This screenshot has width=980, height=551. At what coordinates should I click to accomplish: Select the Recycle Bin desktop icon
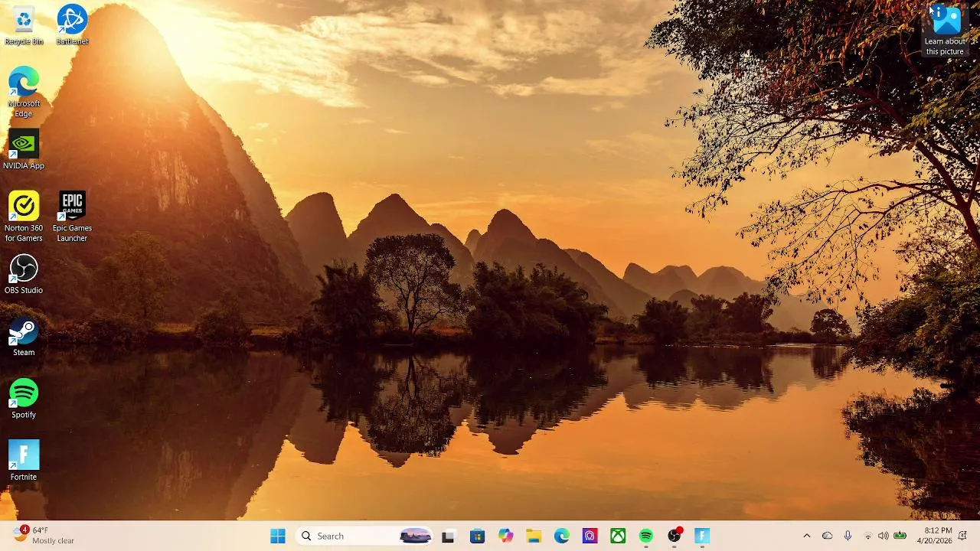pyautogui.click(x=24, y=25)
